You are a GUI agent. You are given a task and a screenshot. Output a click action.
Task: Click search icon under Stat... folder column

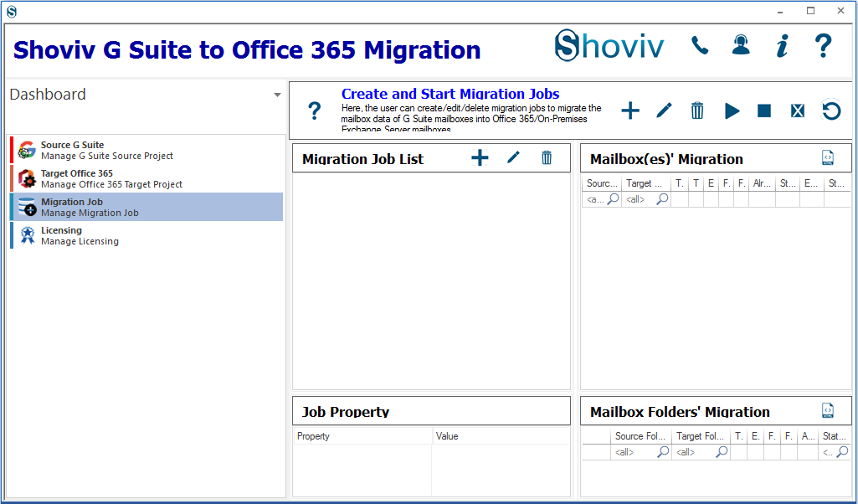tap(843, 451)
